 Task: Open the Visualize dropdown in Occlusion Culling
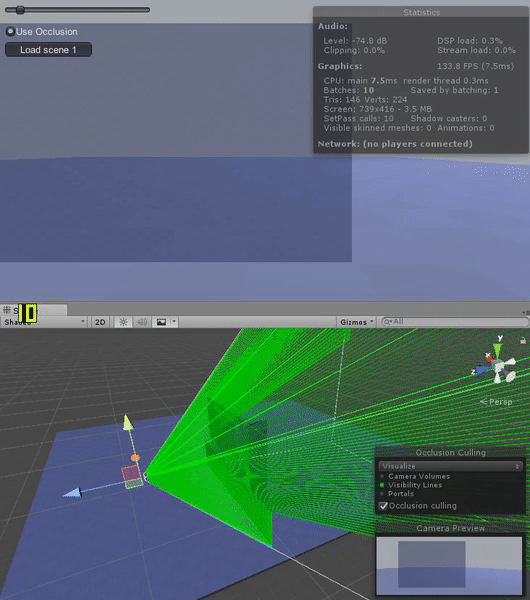[x=450, y=466]
